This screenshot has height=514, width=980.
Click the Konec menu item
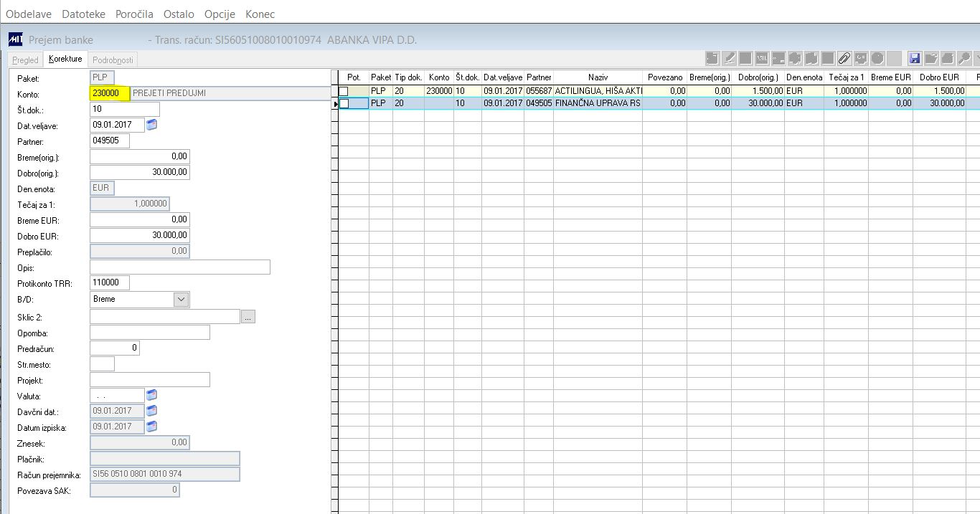(260, 14)
